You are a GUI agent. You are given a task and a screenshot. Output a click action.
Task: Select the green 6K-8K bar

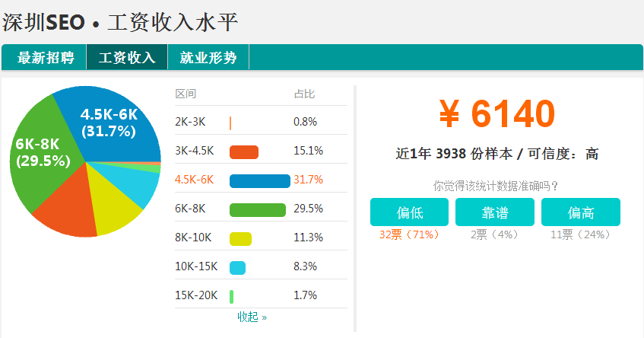coord(258,209)
